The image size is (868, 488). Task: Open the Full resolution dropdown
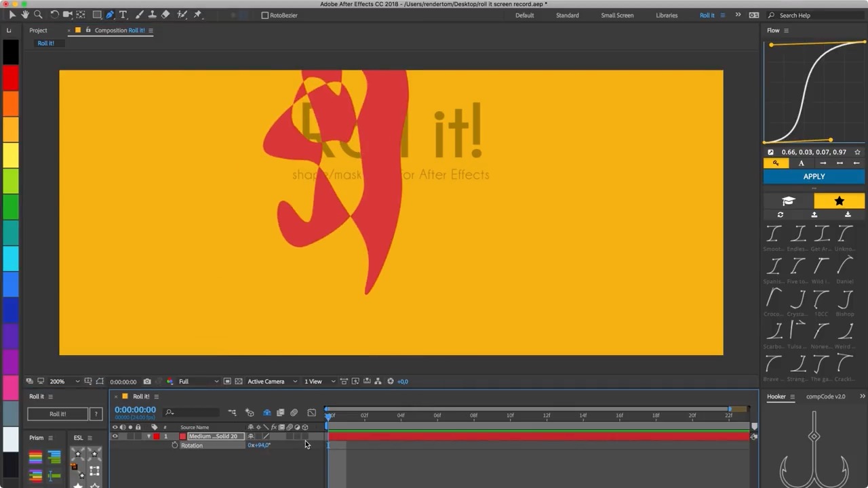[x=197, y=382]
